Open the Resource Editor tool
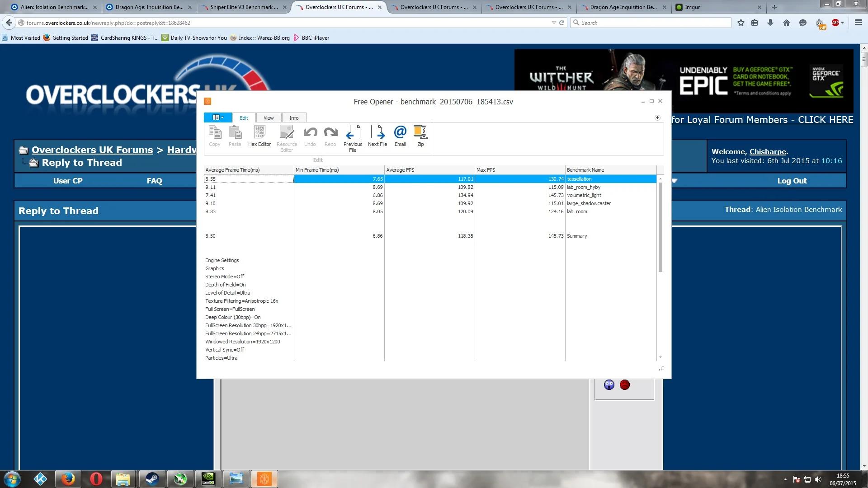868x488 pixels. click(x=287, y=138)
